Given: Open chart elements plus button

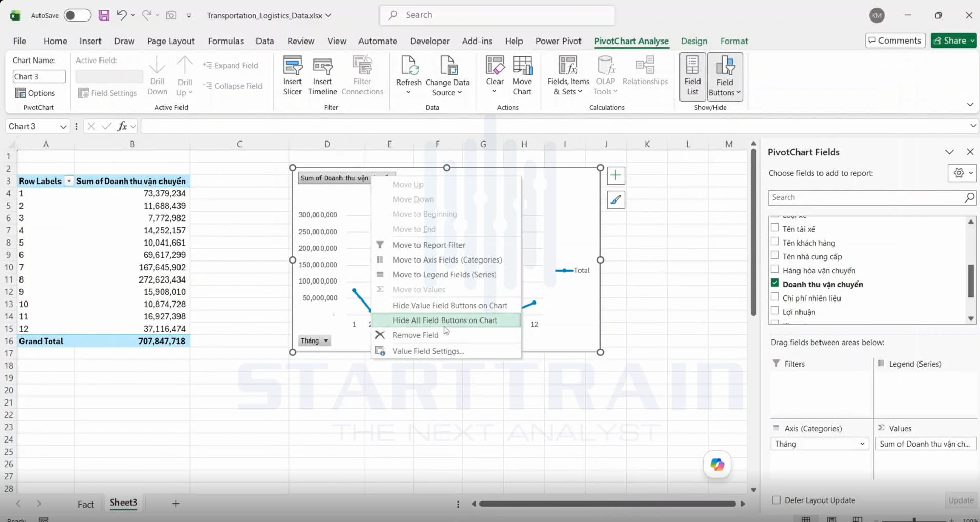Looking at the screenshot, I should 615,175.
